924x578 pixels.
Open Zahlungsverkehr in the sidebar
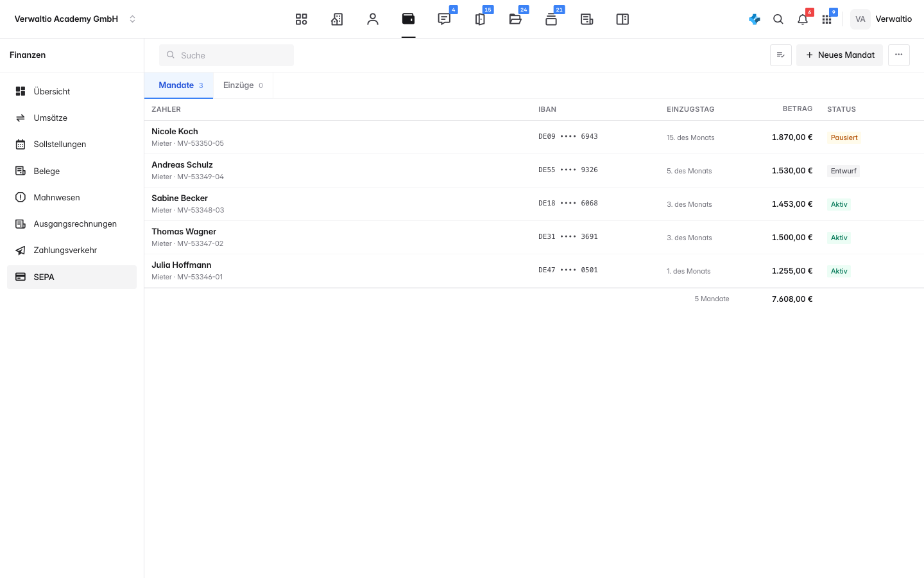[x=72, y=250]
